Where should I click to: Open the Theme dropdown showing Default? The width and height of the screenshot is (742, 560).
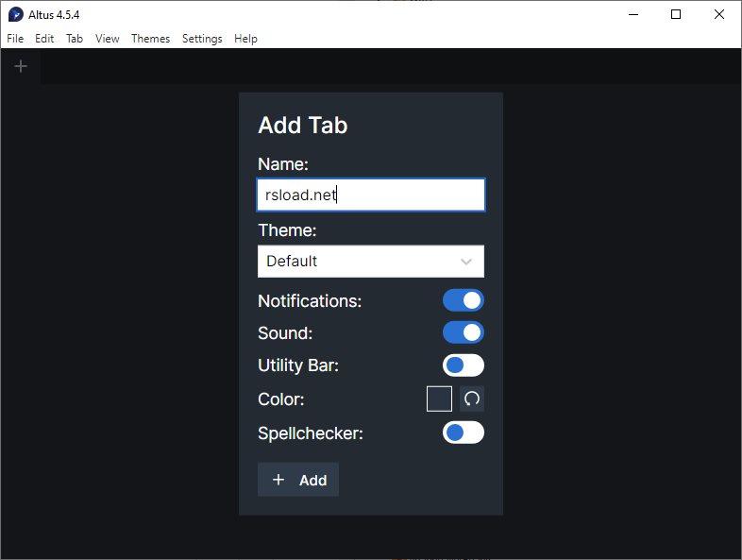[x=370, y=262]
